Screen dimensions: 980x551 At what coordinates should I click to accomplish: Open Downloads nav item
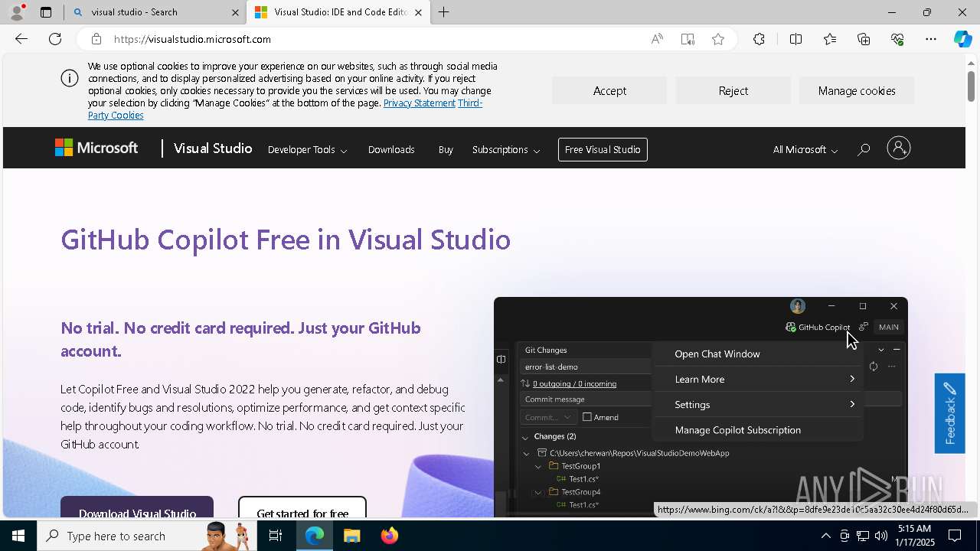tap(391, 150)
